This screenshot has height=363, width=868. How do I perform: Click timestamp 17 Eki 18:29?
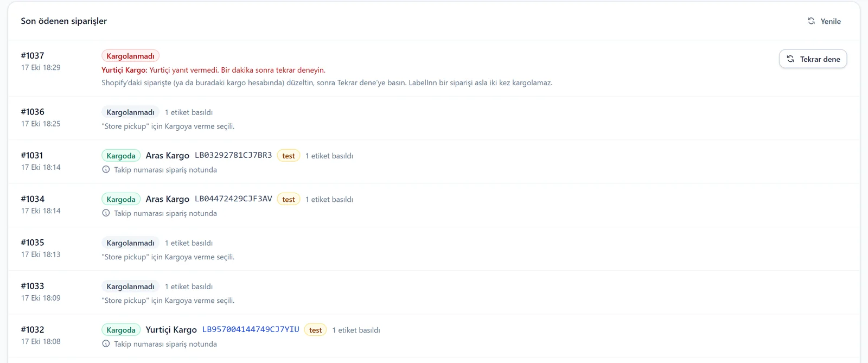(x=41, y=67)
